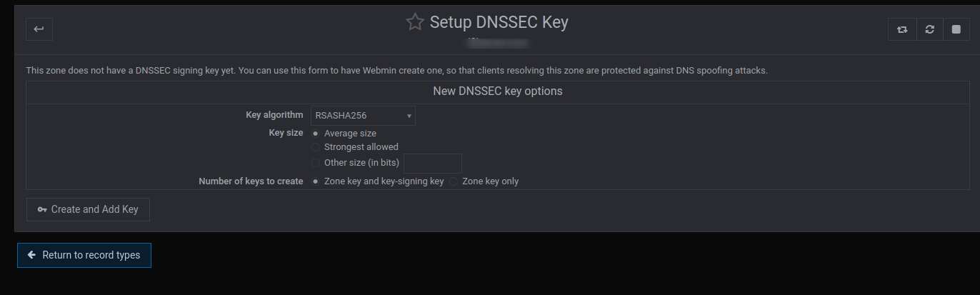Click the caret arrow on the algorithm selector
Image resolution: width=980 pixels, height=295 pixels.
(409, 116)
